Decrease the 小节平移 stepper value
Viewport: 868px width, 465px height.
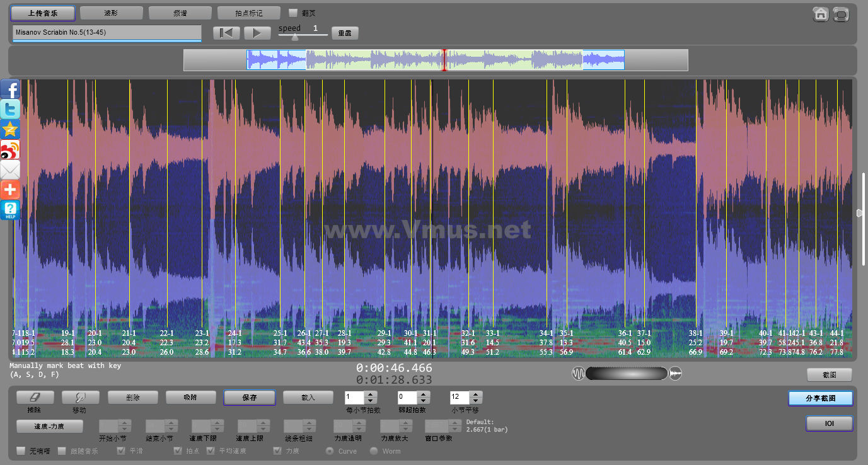point(477,401)
